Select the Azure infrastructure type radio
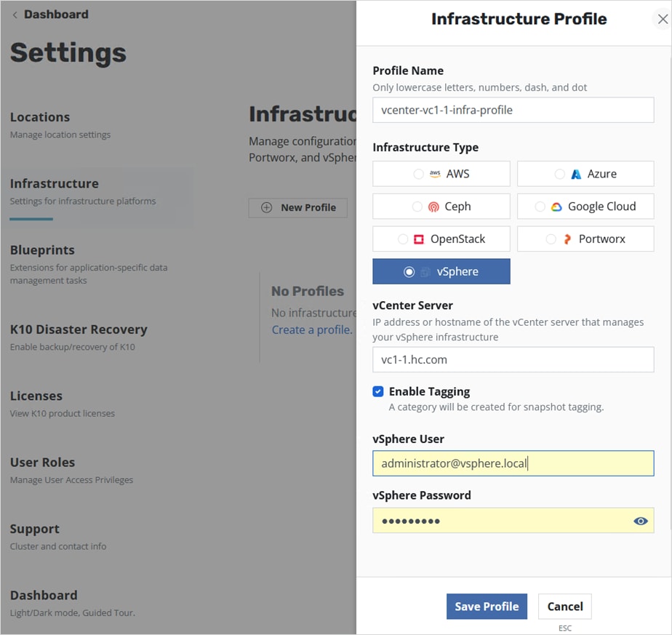The height and width of the screenshot is (635, 672). pyautogui.click(x=559, y=174)
